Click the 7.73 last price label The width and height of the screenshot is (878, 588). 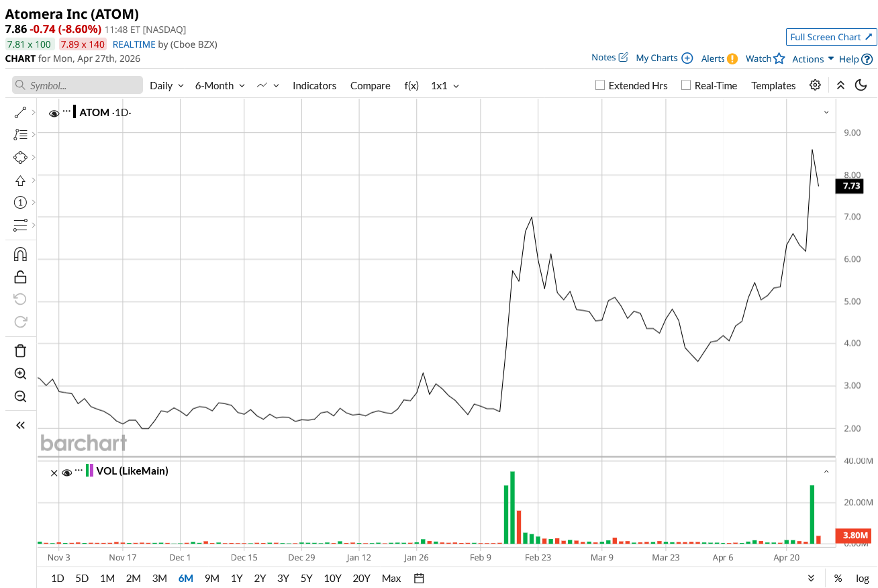pyautogui.click(x=851, y=186)
